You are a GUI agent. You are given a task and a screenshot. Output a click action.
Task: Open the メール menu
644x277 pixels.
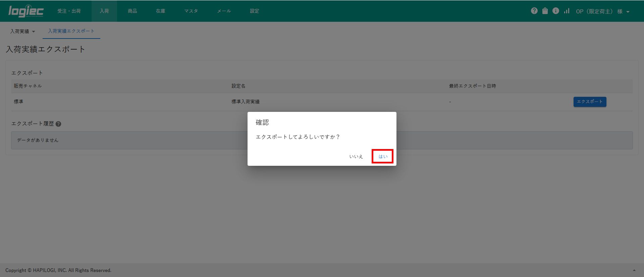[224, 11]
